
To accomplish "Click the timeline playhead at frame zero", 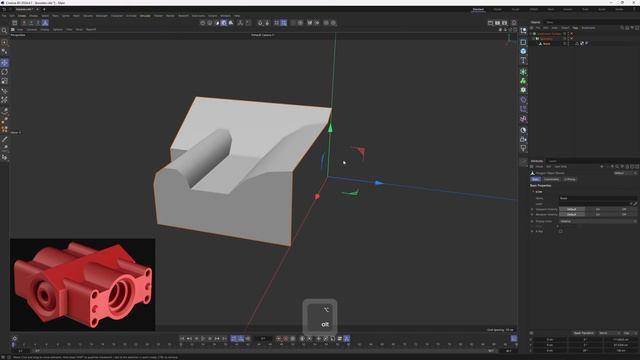I will click(13, 345).
